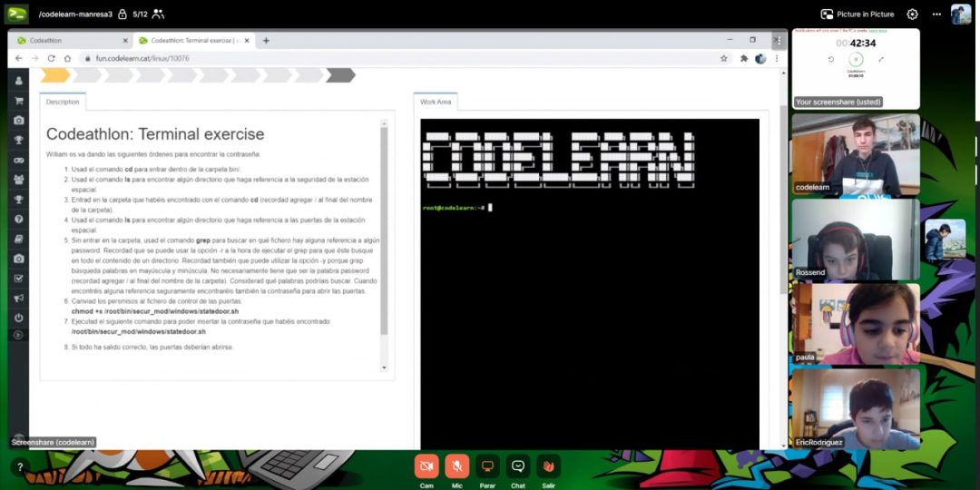Open the gamepad games sidebar icon
Screen dimensions: 980x490
click(x=19, y=160)
